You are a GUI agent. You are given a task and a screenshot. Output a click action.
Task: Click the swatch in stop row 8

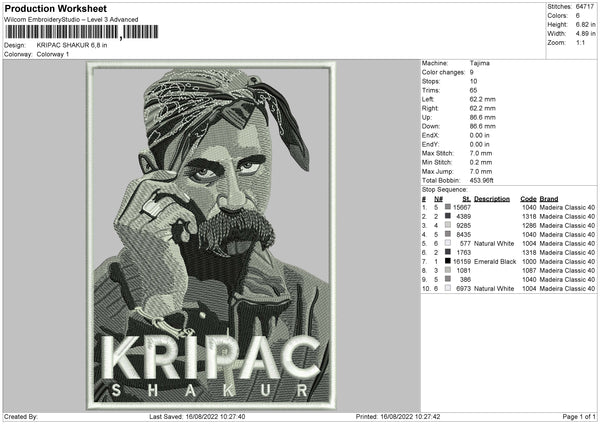click(447, 270)
